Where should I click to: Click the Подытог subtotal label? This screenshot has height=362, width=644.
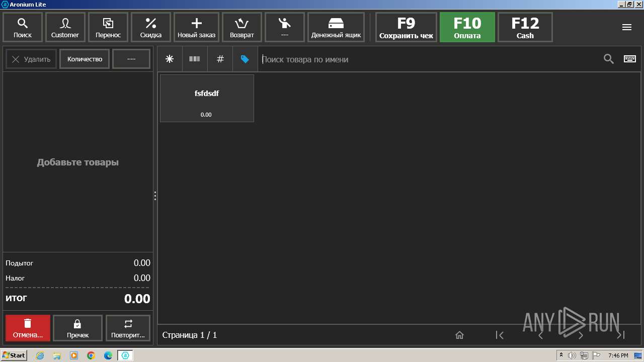tap(19, 263)
